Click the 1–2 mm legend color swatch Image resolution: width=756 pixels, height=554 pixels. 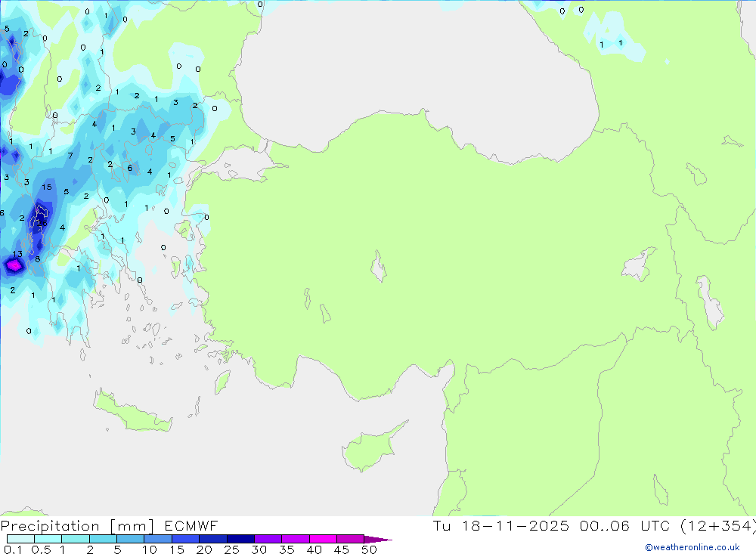[75, 539]
